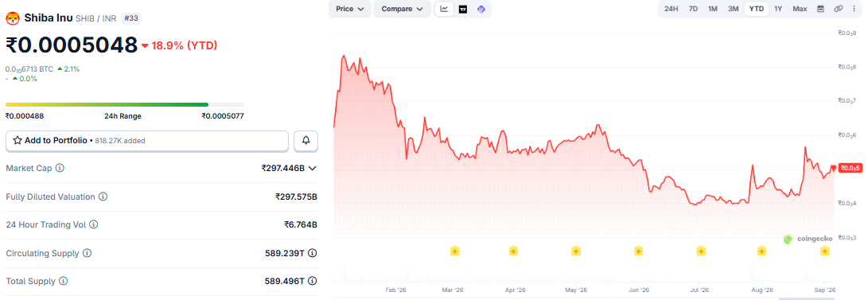This screenshot has height=300, width=868.
Task: Select the 3M time range
Action: pyautogui.click(x=734, y=9)
